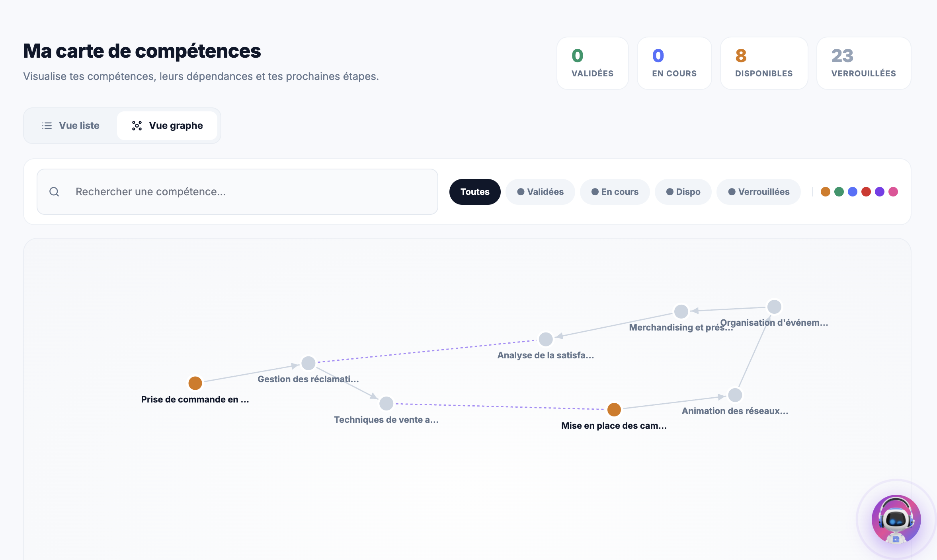Toggle the En cours filter
Image resolution: width=937 pixels, height=560 pixels.
click(615, 191)
